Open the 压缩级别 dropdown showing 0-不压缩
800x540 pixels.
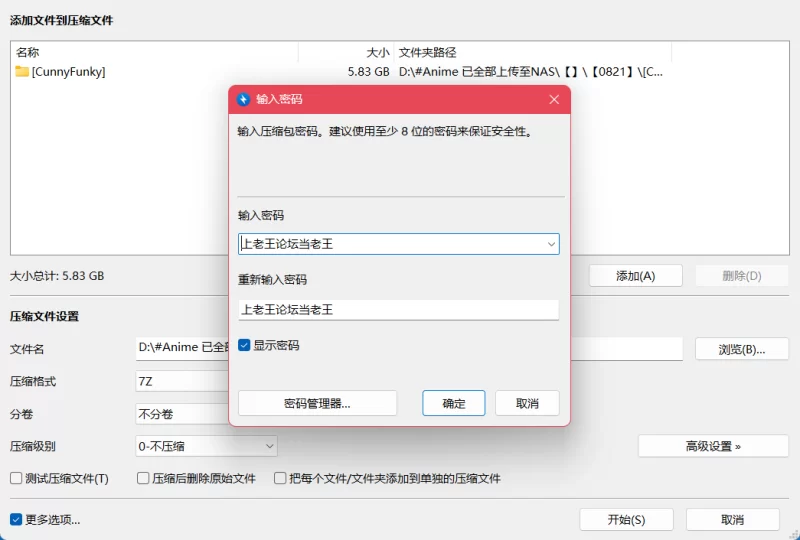pyautogui.click(x=207, y=446)
